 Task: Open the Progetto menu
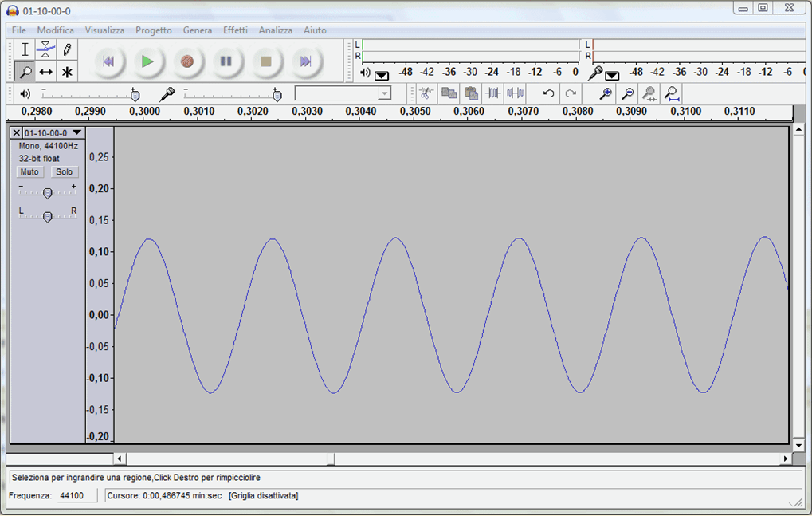154,30
